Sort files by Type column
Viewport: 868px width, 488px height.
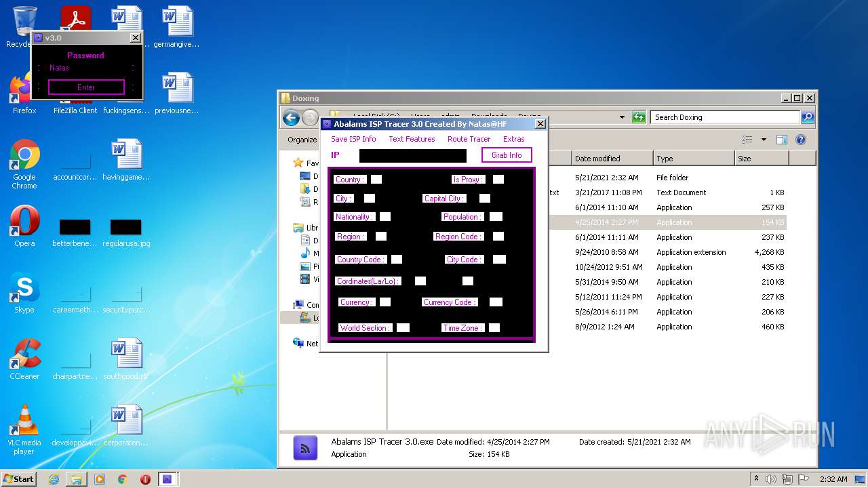tap(694, 159)
